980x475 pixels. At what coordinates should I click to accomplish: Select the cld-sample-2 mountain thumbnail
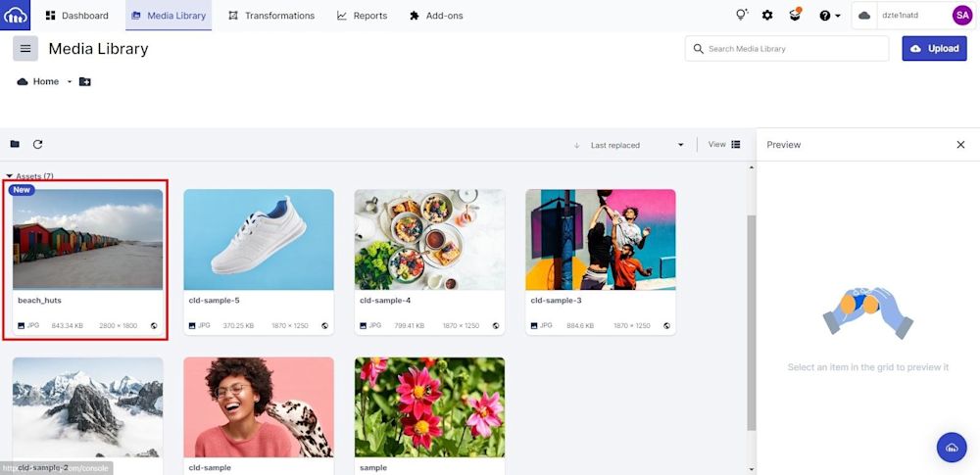pyautogui.click(x=87, y=407)
